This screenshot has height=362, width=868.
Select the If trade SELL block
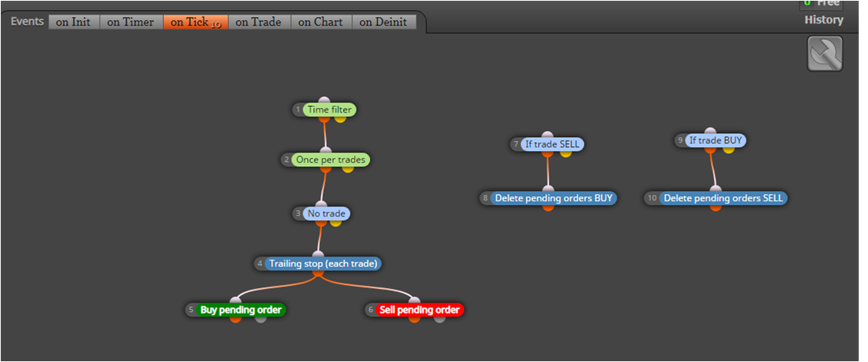tap(553, 144)
